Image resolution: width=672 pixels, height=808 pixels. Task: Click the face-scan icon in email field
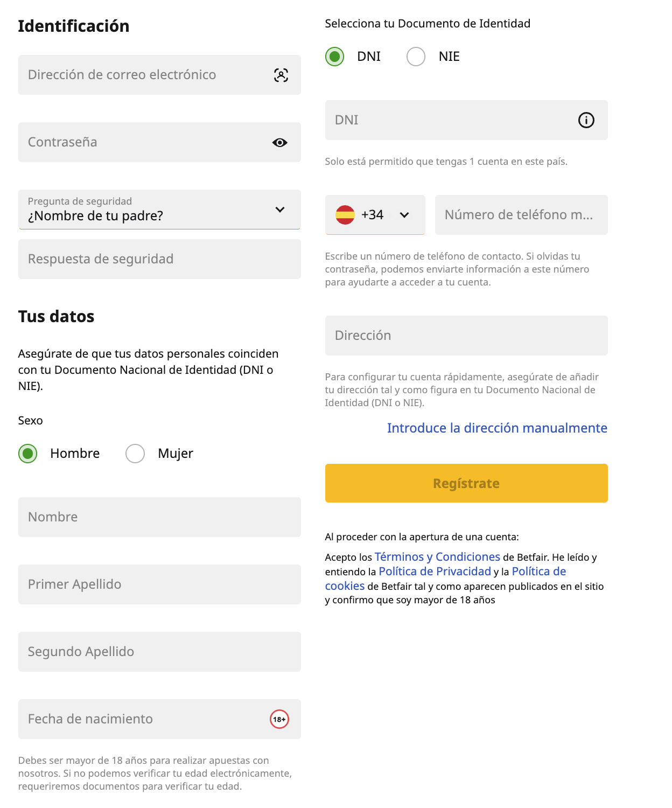tap(281, 75)
